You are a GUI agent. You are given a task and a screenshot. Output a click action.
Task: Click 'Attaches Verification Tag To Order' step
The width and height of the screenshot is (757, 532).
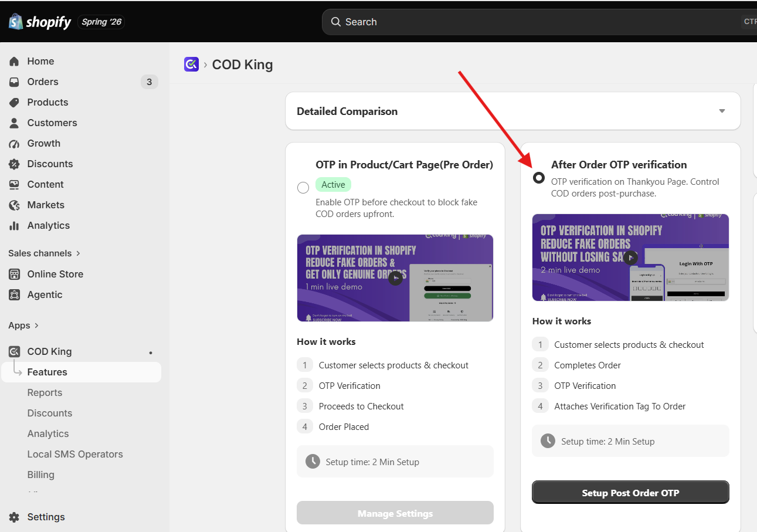tap(620, 406)
